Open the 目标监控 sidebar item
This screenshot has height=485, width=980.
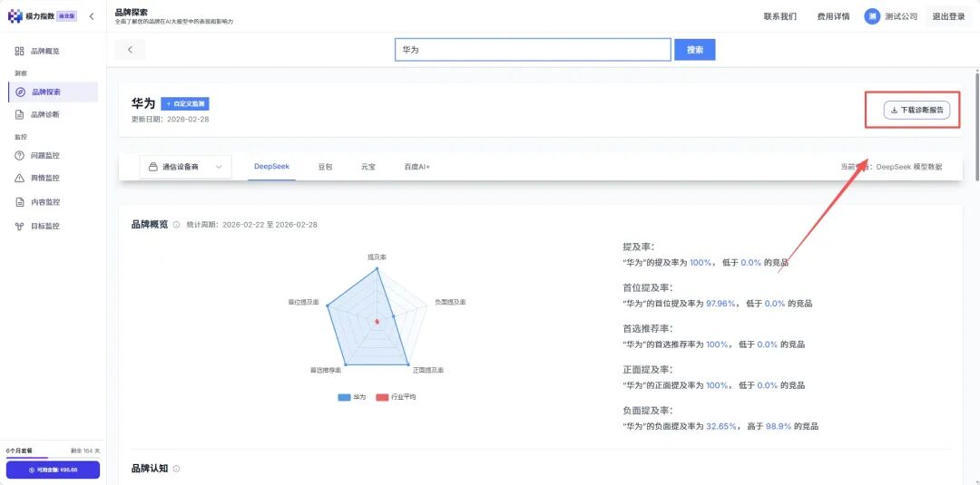[53, 226]
